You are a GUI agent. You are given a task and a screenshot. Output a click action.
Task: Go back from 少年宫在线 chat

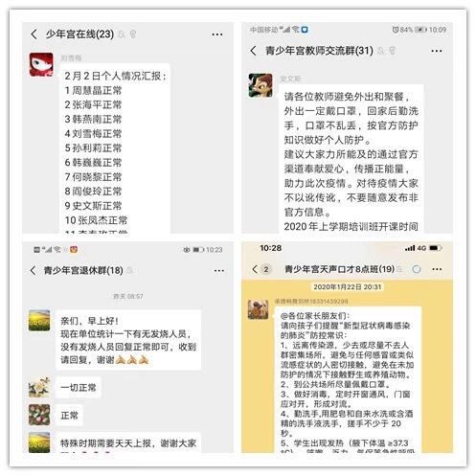click(x=34, y=34)
